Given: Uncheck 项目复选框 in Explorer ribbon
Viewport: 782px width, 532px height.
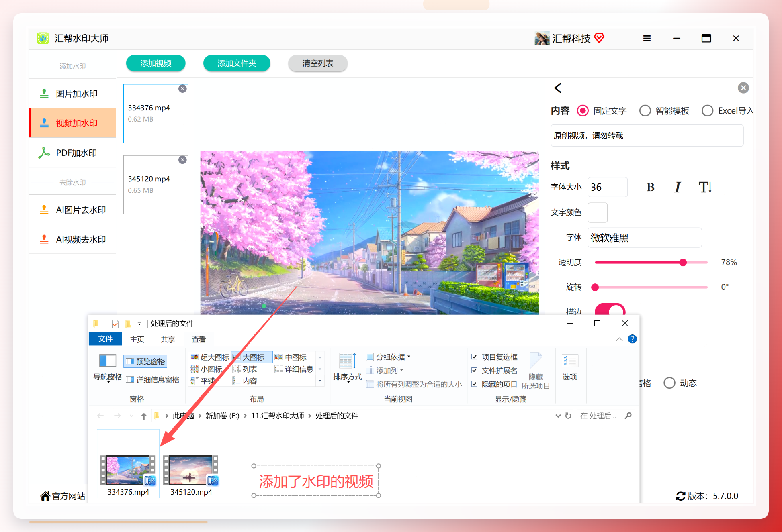Looking at the screenshot, I should coord(474,357).
